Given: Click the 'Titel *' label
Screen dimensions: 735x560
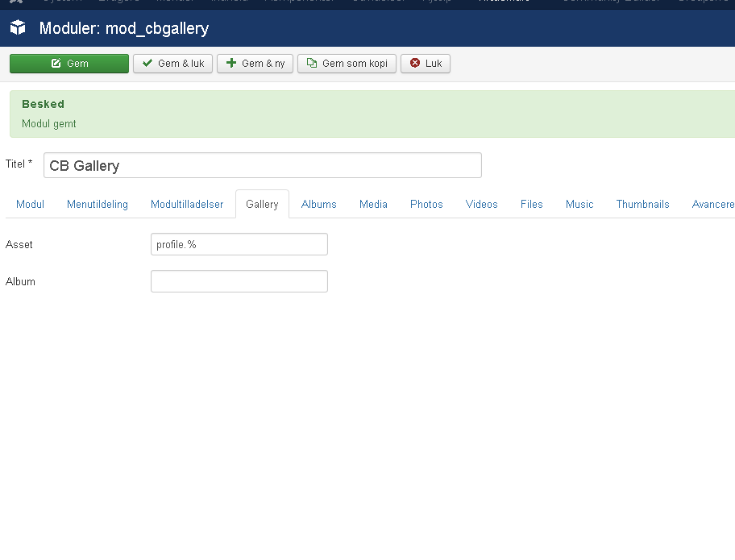Looking at the screenshot, I should 19,164.
